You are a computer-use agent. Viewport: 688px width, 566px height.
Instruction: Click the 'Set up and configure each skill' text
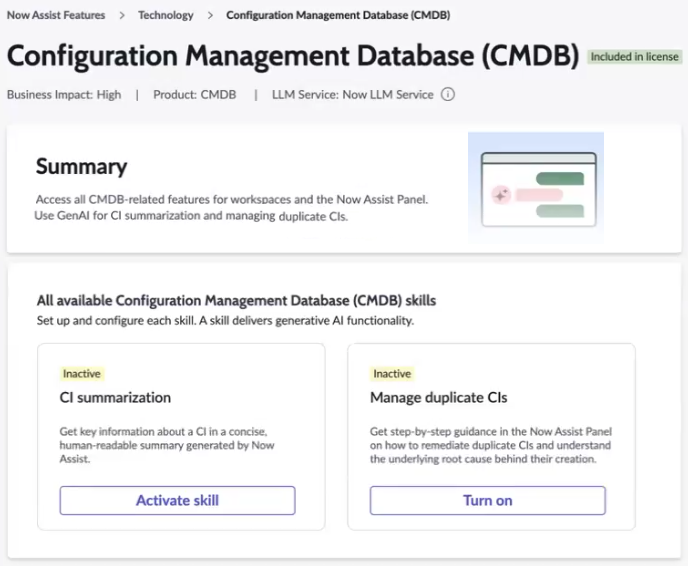pyautogui.click(x=225, y=321)
